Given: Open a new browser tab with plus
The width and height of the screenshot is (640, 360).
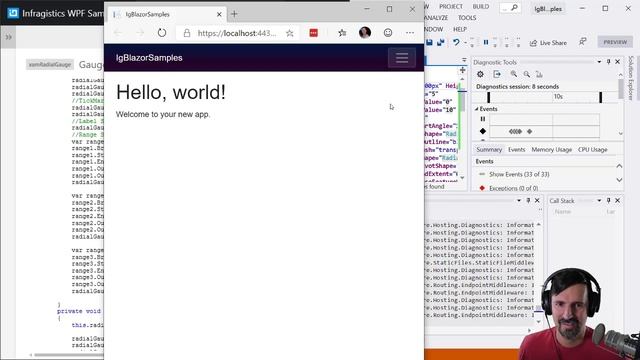Looking at the screenshot, I should coord(234,14).
